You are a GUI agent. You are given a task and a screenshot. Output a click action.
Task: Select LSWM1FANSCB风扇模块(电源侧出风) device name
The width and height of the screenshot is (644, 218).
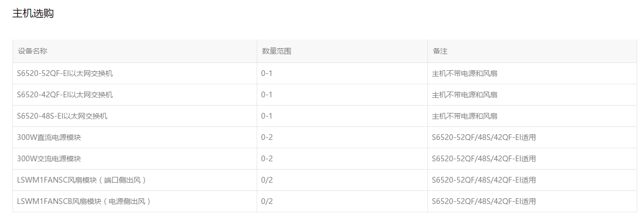84,201
